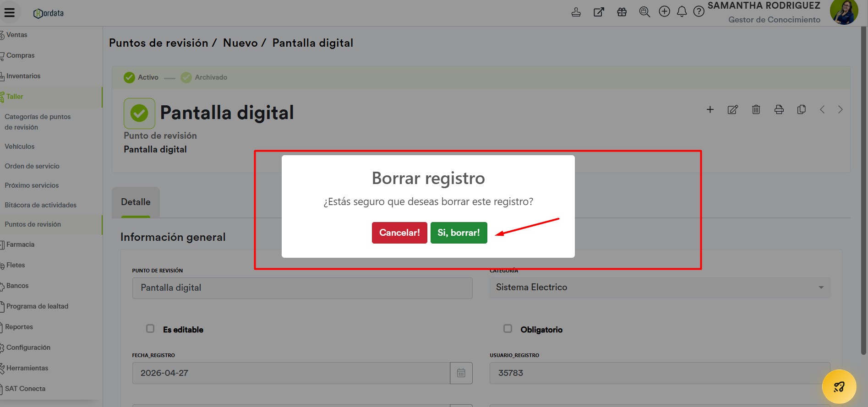Click the calendar icon for FECHA_REGISTRO
The height and width of the screenshot is (407, 868).
pos(461,373)
